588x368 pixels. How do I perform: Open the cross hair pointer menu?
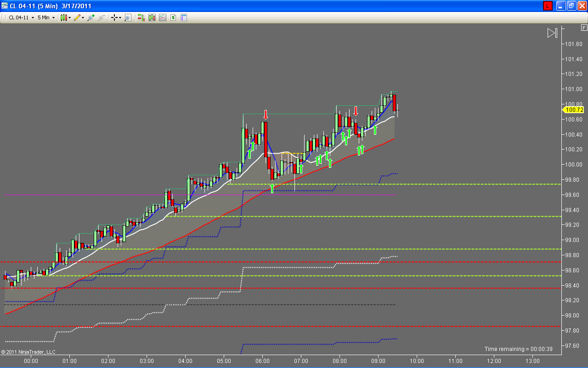116,17
